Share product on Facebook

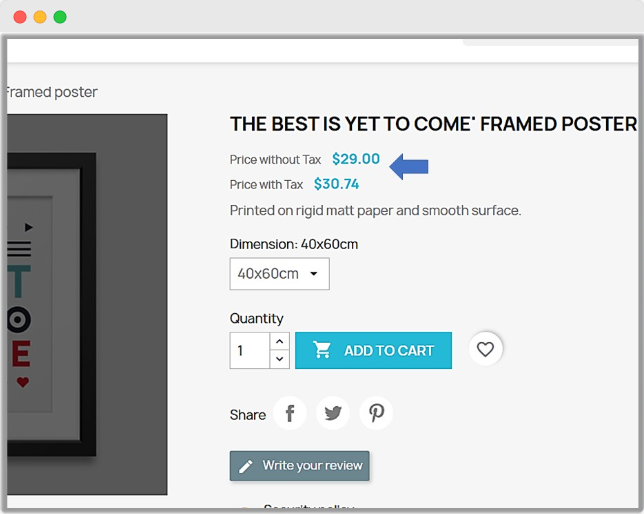coord(290,413)
